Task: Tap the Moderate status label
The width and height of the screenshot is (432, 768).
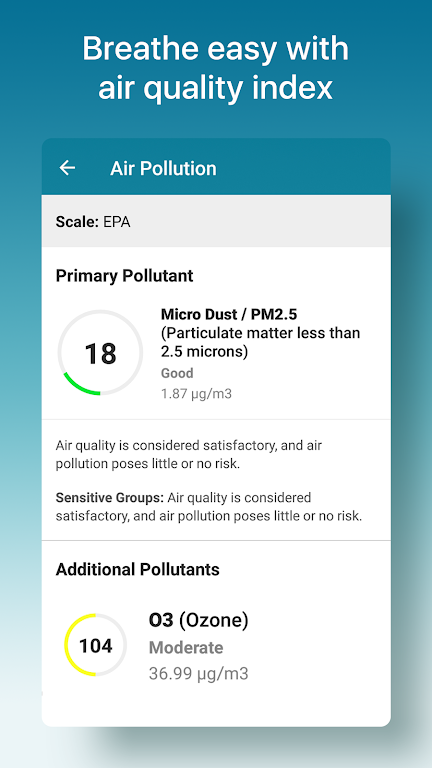Action: pyautogui.click(x=186, y=648)
